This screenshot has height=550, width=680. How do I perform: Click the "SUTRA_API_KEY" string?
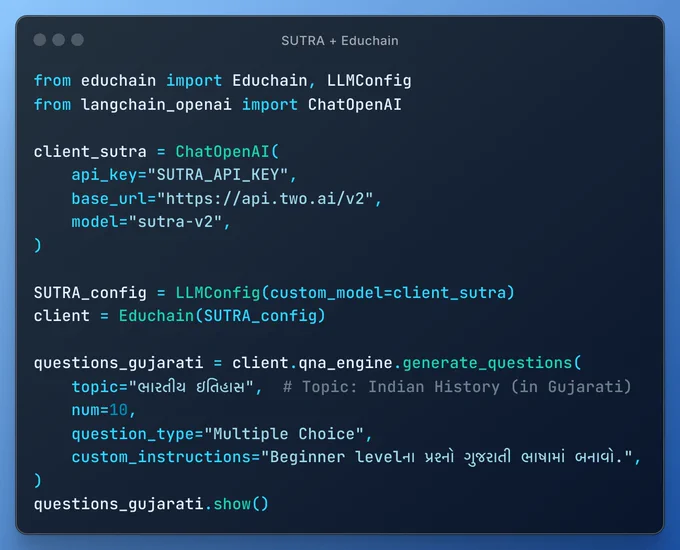[x=218, y=175]
